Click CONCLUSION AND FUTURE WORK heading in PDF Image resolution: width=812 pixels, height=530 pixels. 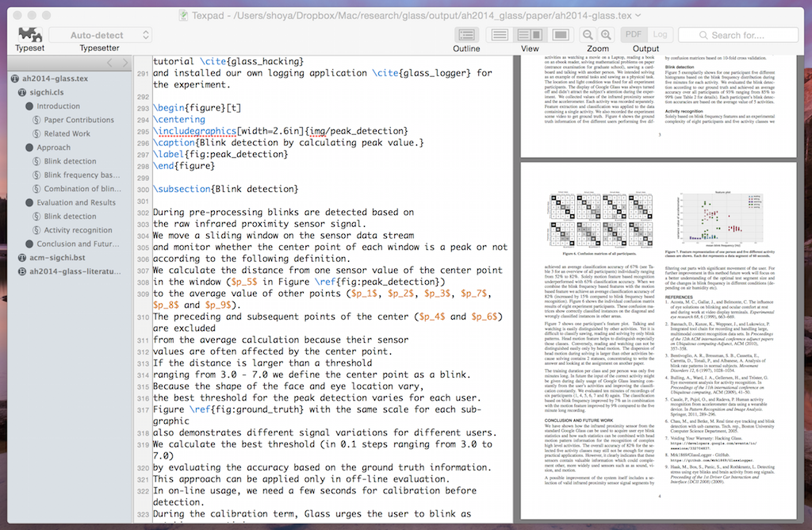tap(578, 421)
